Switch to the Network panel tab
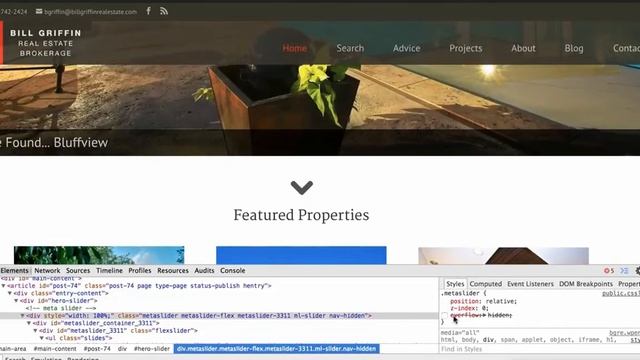 (x=47, y=271)
